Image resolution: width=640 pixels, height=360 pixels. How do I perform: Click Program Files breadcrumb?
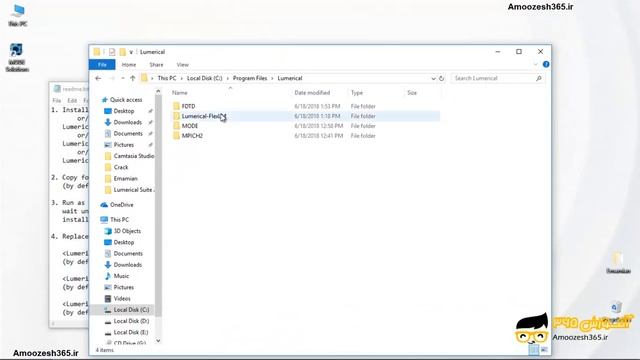pos(250,78)
